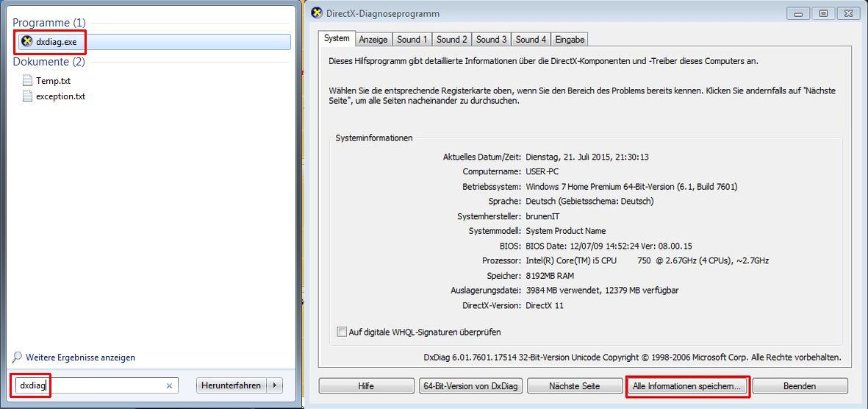Click DirectX icon in title bar
This screenshot has height=409, width=868.
pos(317,13)
